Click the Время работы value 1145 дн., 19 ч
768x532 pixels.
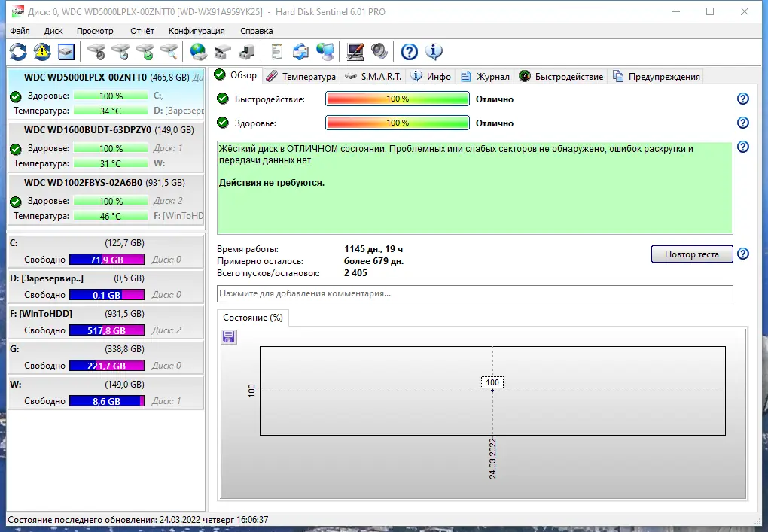tap(373, 249)
